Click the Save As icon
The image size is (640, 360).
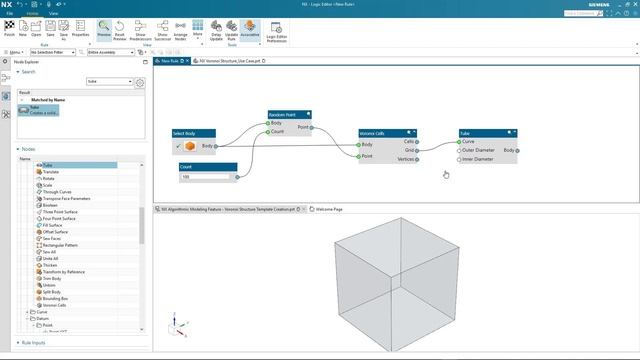point(64,27)
